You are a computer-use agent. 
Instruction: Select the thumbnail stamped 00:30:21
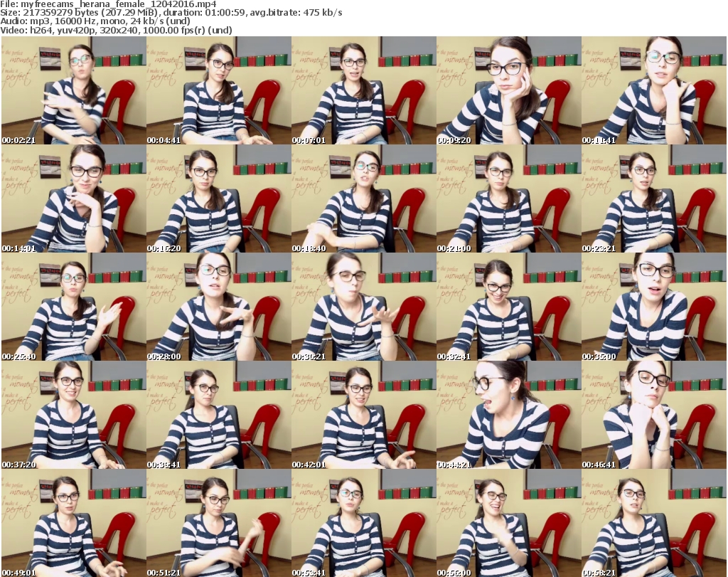point(363,307)
